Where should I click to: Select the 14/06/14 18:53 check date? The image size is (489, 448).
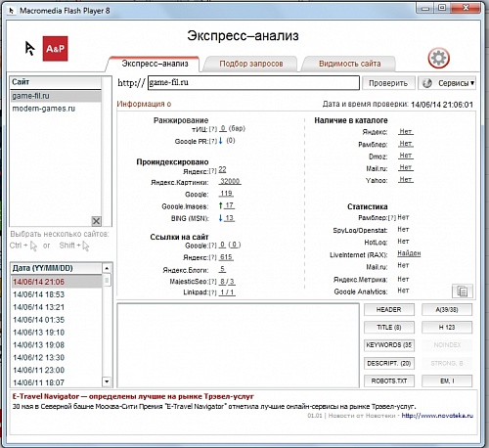tap(57, 294)
